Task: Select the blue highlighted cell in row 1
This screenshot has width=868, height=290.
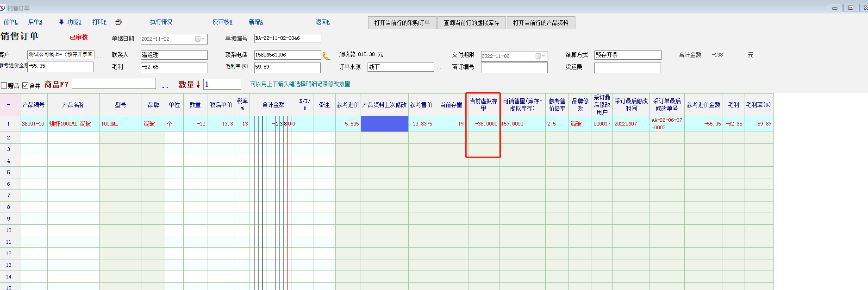Action: [384, 124]
